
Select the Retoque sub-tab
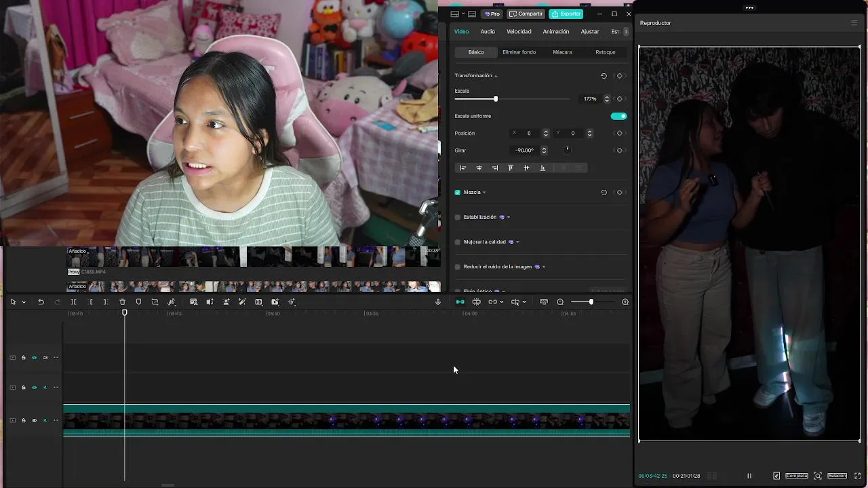point(606,52)
